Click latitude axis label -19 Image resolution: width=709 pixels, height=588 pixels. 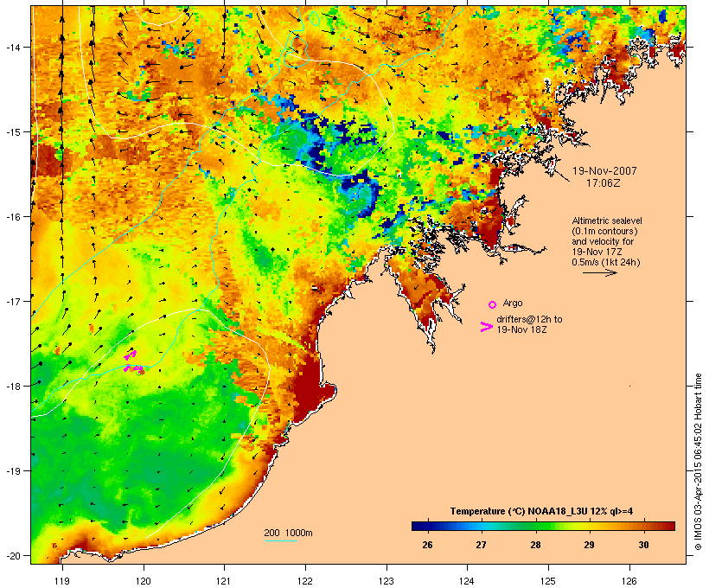coord(13,471)
